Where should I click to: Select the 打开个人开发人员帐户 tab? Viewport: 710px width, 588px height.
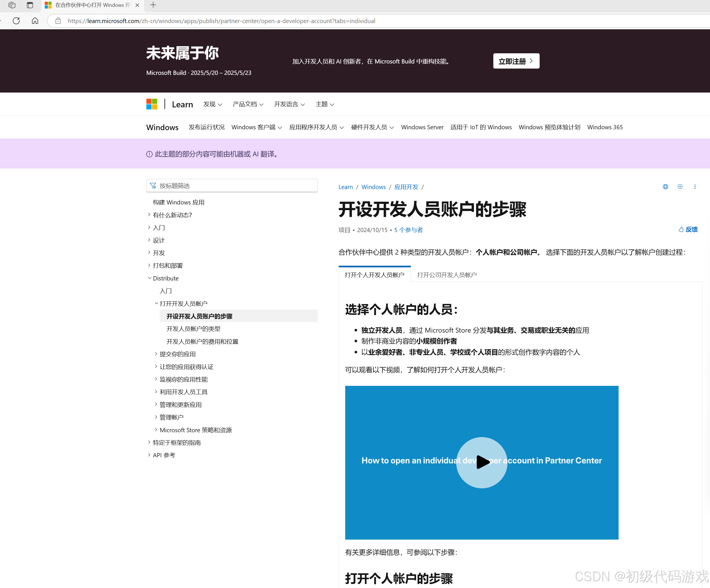tap(374, 275)
